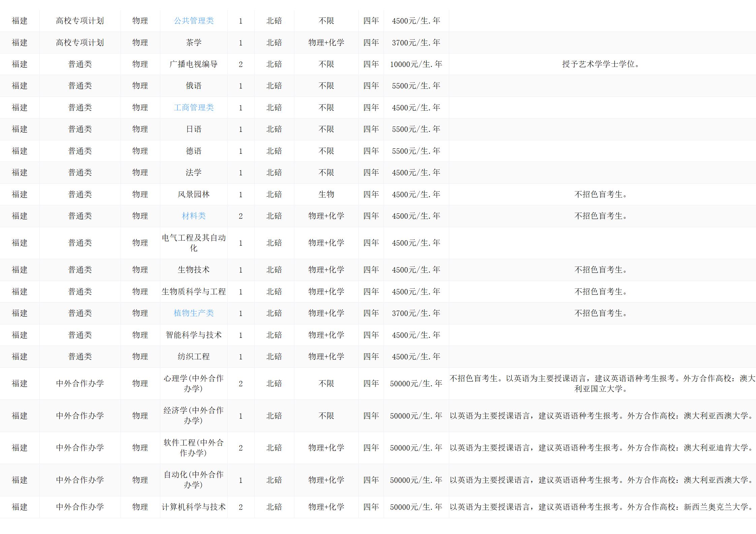The image size is (756, 534).
Task: Open the 植物生产类 major link
Action: (194, 313)
